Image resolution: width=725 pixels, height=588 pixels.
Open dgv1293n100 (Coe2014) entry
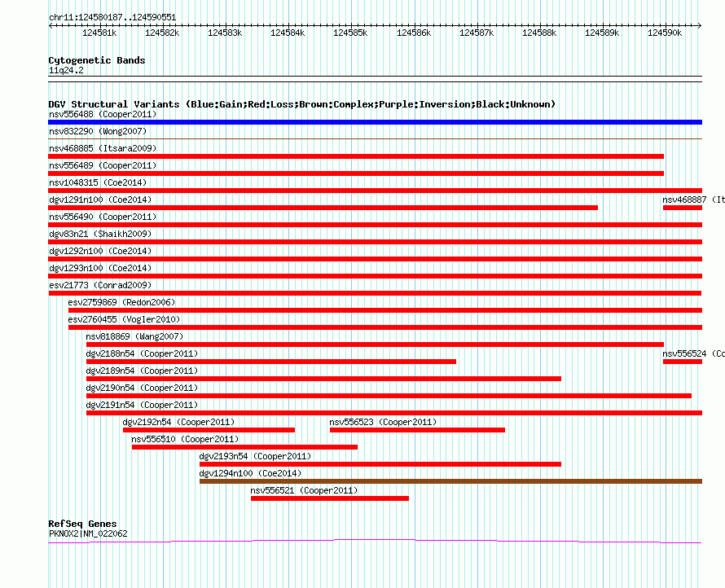100,268
